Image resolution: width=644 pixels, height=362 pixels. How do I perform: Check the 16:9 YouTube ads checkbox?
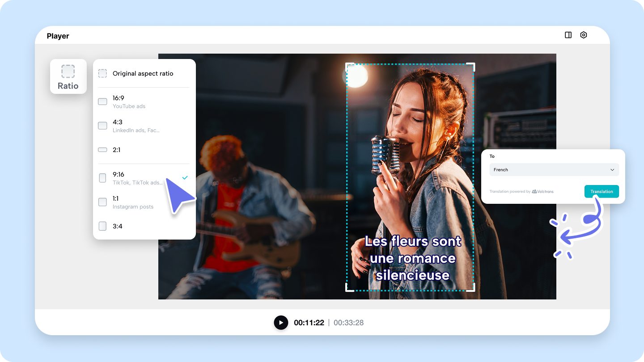click(102, 101)
